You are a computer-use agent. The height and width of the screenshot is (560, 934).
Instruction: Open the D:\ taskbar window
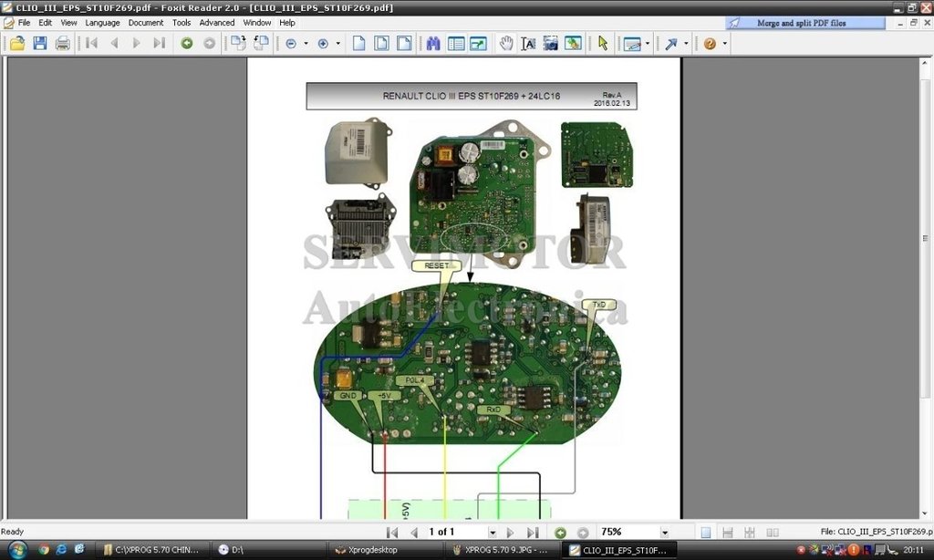(270, 550)
